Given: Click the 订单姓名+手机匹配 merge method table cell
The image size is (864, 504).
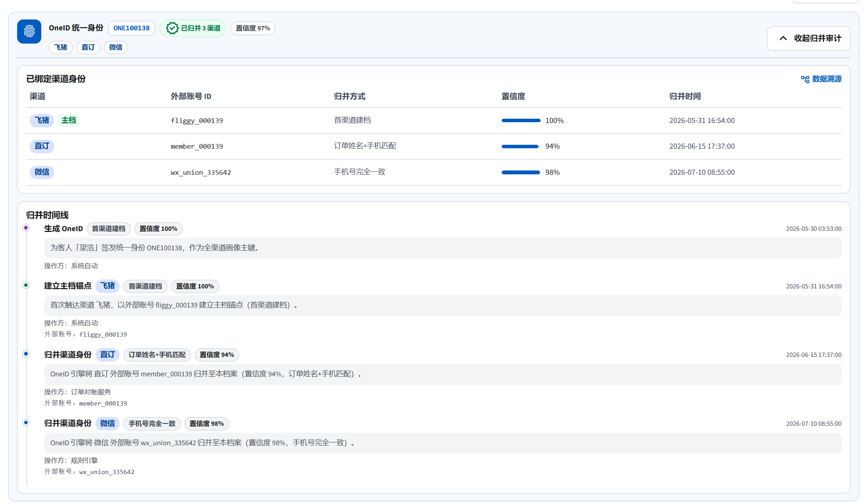Looking at the screenshot, I should (365, 146).
